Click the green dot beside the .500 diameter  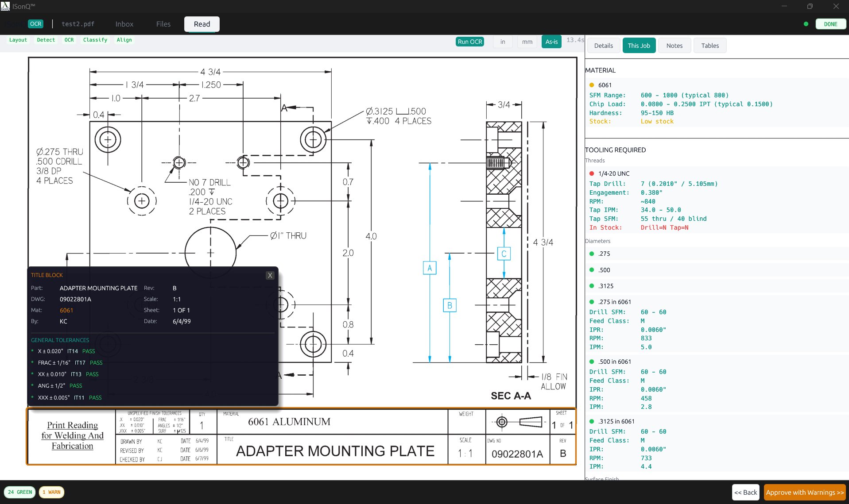click(x=591, y=269)
